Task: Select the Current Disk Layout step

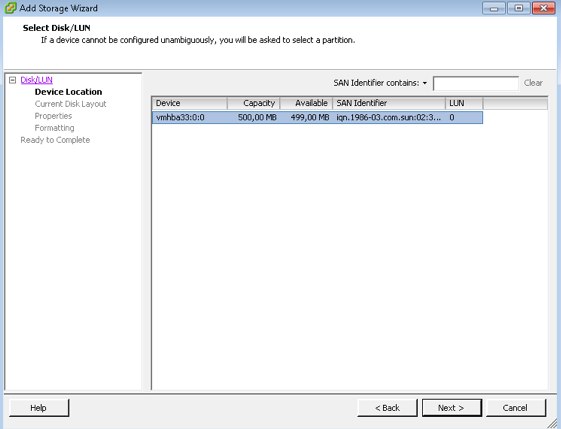Action: (x=70, y=104)
